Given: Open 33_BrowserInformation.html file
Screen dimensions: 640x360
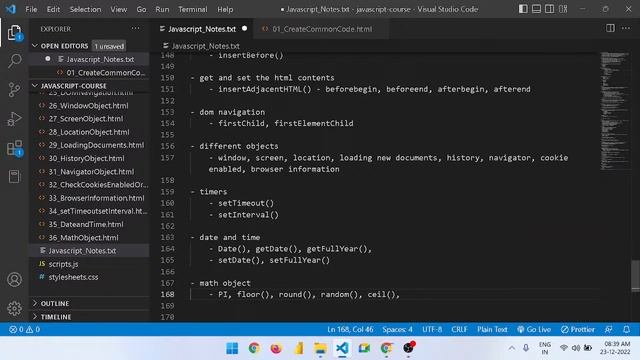Looking at the screenshot, I should (x=89, y=198).
